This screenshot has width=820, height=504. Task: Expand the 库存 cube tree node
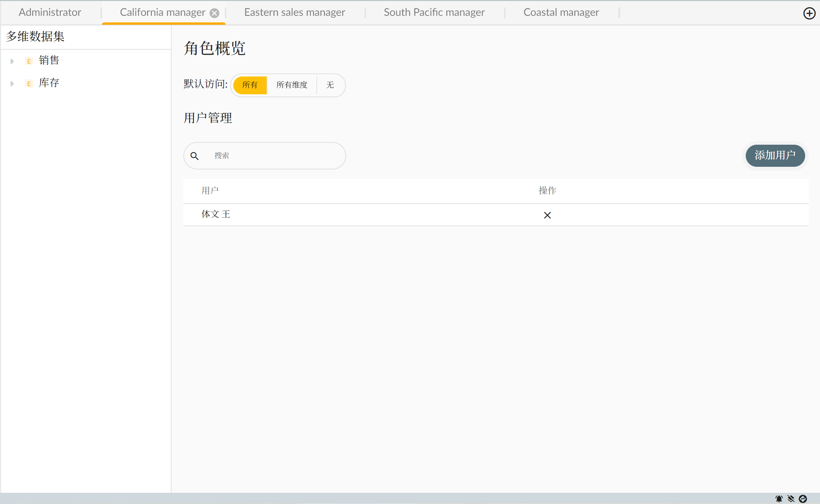pos(12,83)
